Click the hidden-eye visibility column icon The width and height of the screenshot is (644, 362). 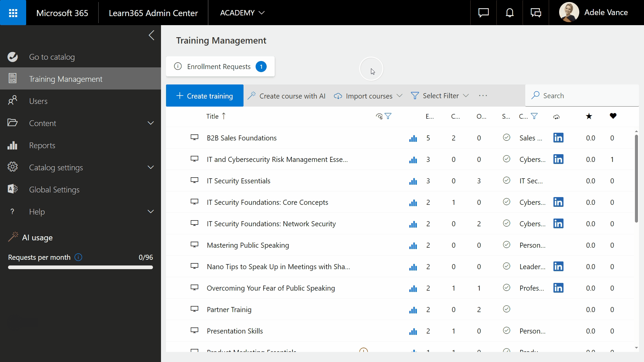(x=379, y=116)
